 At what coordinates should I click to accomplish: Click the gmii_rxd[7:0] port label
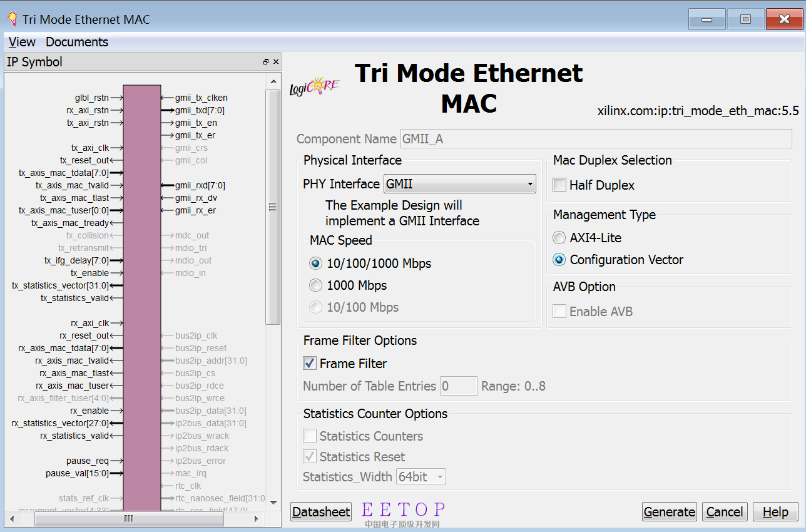200,185
